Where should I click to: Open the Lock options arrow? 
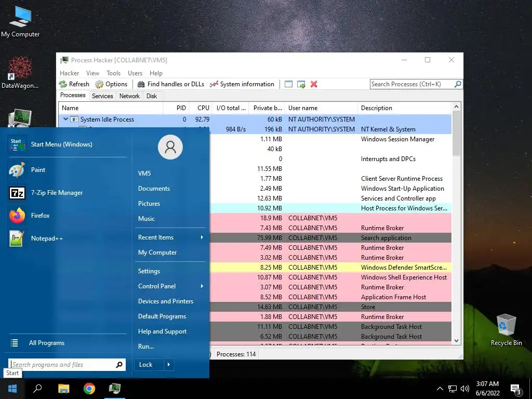click(x=169, y=365)
